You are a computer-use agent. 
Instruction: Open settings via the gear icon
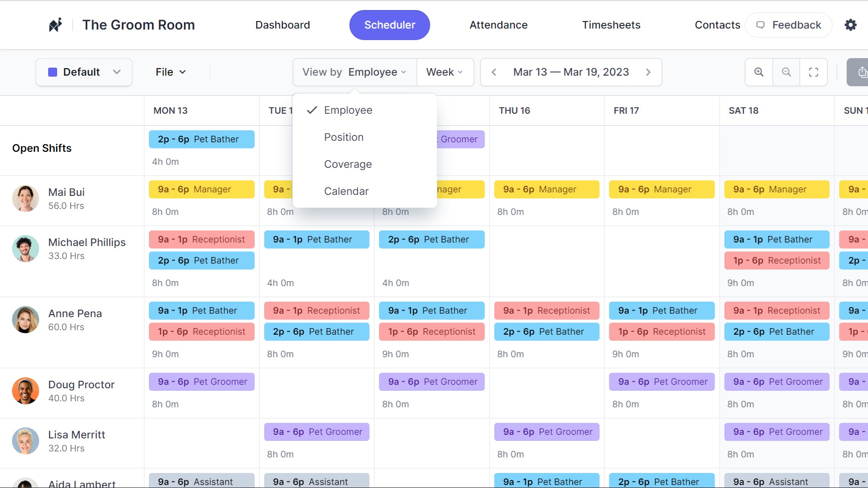[x=850, y=25]
